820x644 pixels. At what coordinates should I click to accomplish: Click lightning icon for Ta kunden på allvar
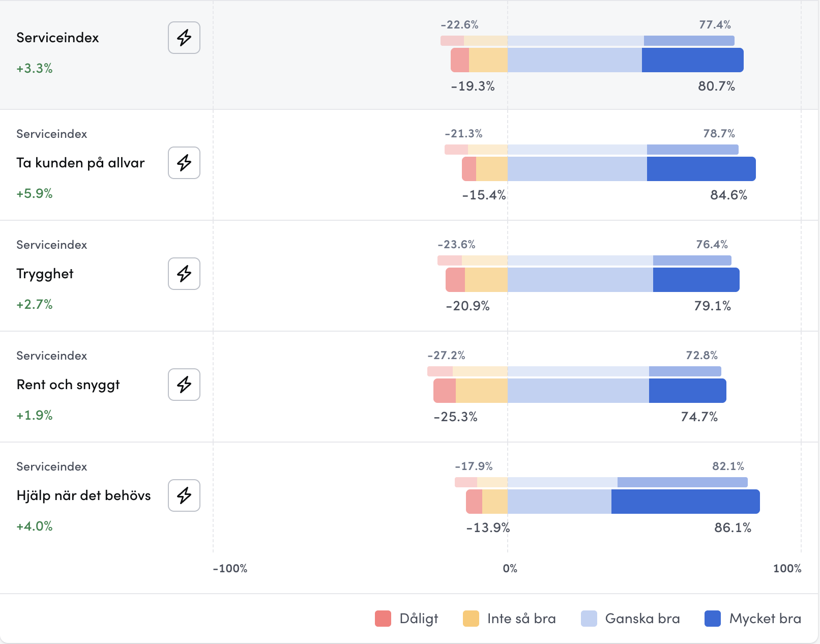coord(184,163)
